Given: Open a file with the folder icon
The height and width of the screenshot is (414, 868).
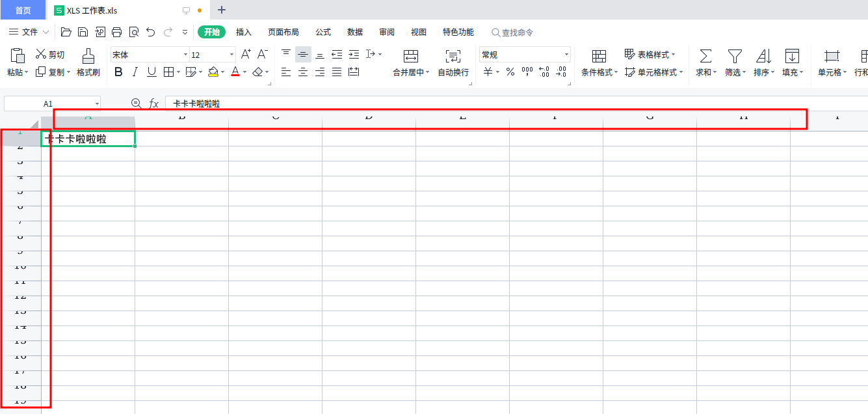Looking at the screenshot, I should pos(66,32).
